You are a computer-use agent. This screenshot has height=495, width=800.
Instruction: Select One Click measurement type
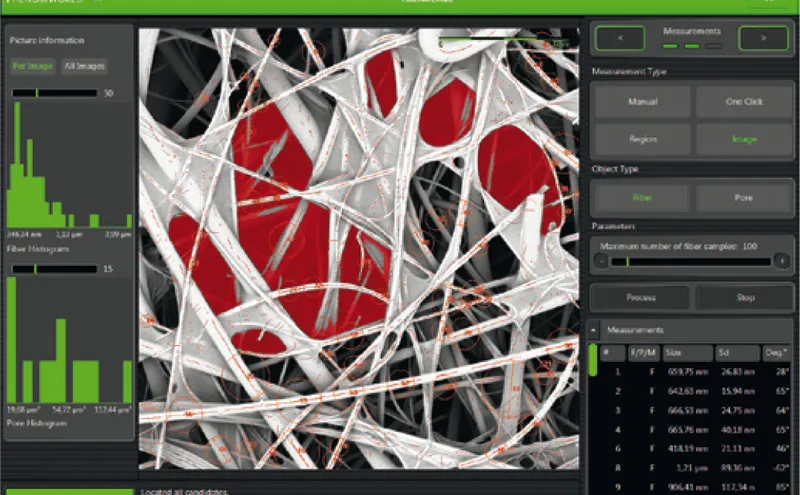(x=741, y=102)
